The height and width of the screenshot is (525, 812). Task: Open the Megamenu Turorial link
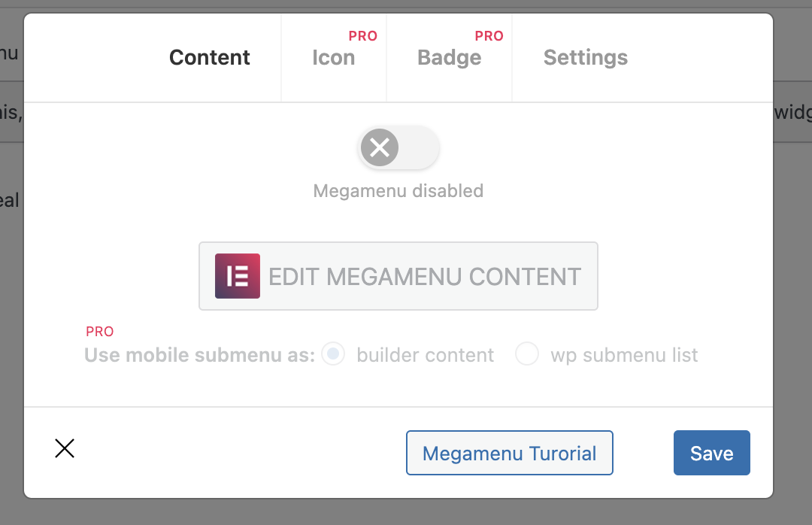coord(510,453)
